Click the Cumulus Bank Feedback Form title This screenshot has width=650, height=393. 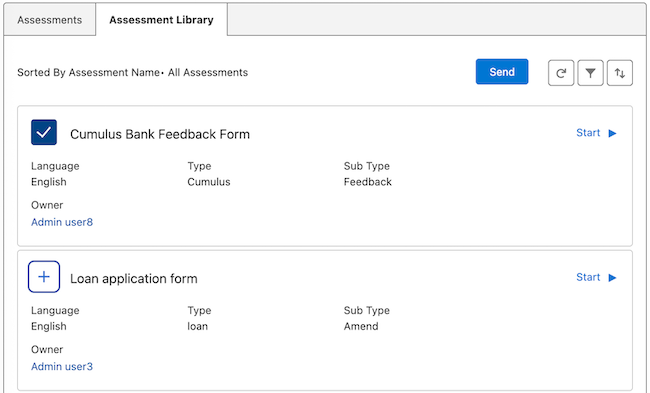coord(160,134)
